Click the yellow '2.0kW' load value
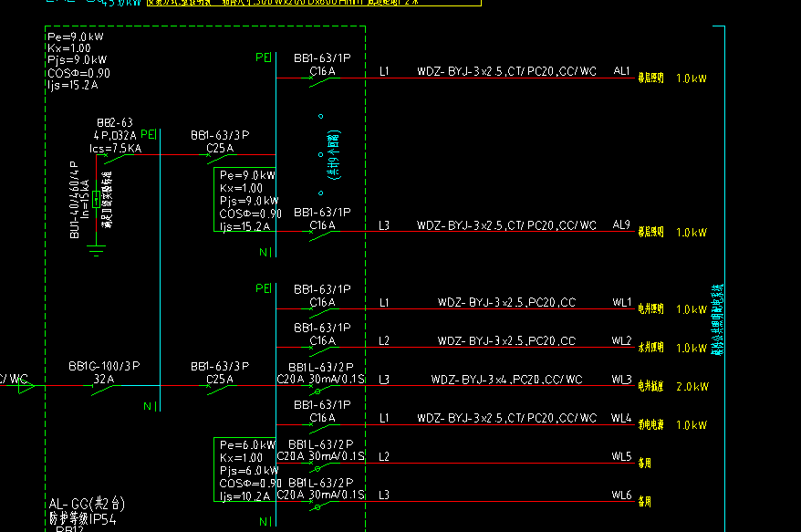The image size is (801, 532). click(692, 386)
